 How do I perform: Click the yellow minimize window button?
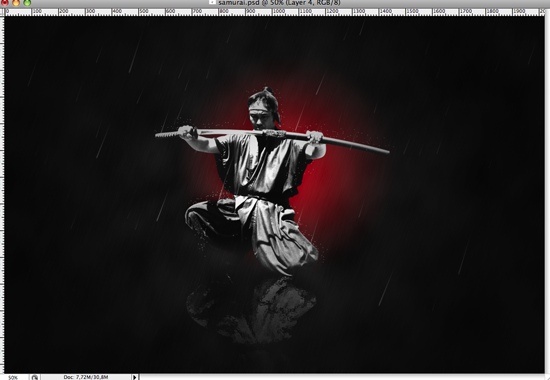16,3
